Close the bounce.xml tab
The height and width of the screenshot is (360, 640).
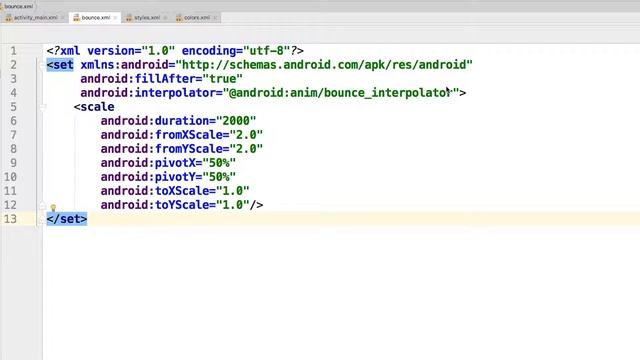[x=115, y=18]
